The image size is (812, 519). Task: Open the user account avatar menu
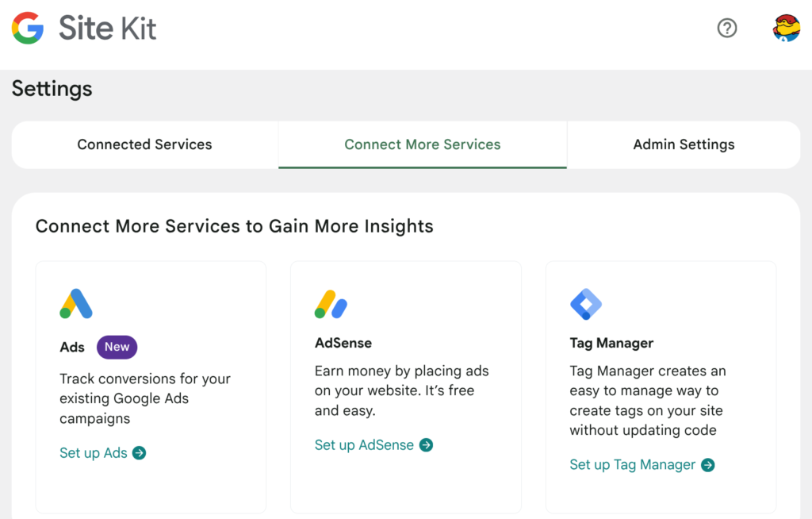[786, 29]
